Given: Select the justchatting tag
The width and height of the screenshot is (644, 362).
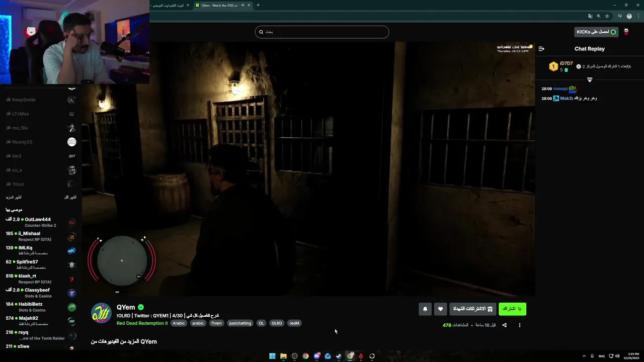Looking at the screenshot, I should 240,323.
